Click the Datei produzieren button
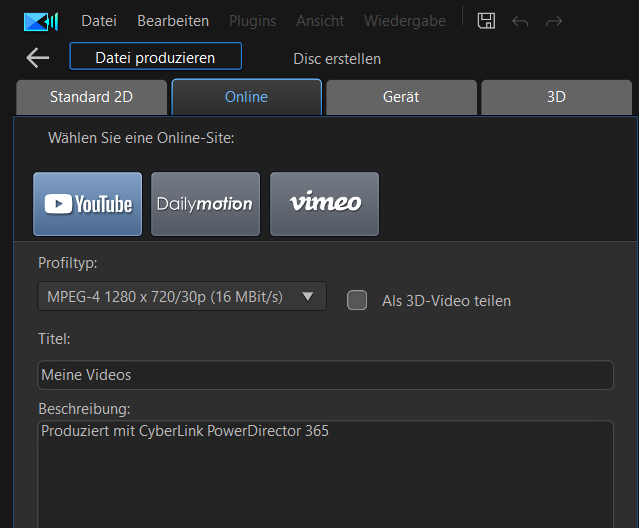 coord(156,56)
